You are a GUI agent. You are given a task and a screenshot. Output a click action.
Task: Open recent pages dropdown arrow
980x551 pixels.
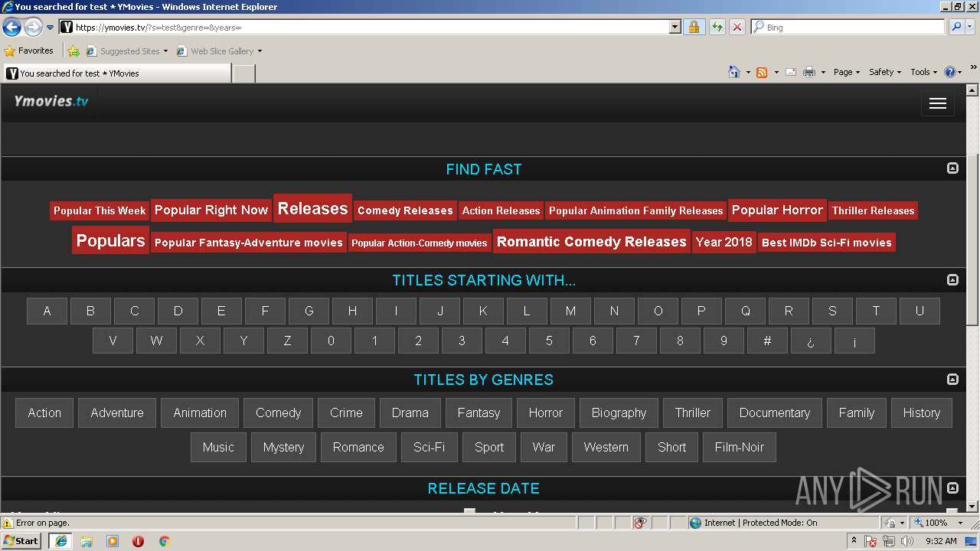50,28
